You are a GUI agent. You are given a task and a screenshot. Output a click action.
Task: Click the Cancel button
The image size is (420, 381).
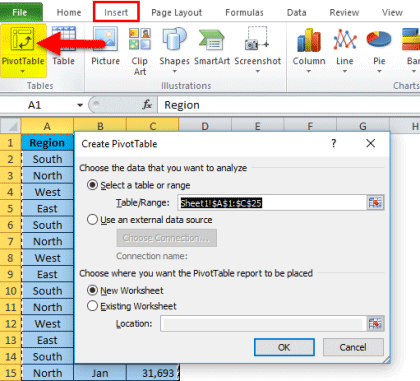tap(353, 347)
